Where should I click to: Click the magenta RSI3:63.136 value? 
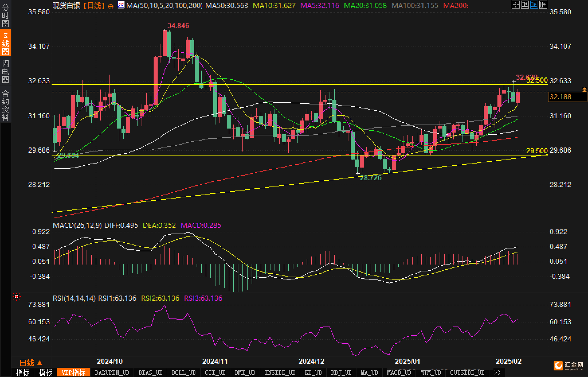pos(203,298)
